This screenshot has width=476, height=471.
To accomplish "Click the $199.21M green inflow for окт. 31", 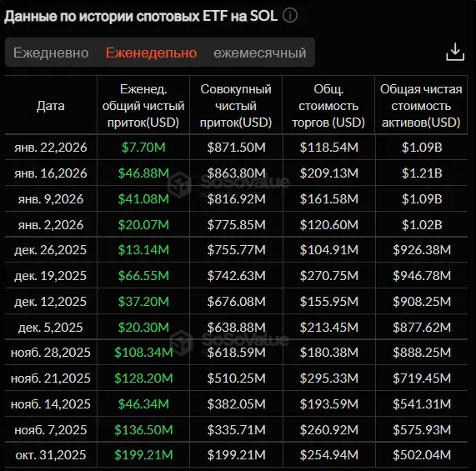I will [x=143, y=455].
